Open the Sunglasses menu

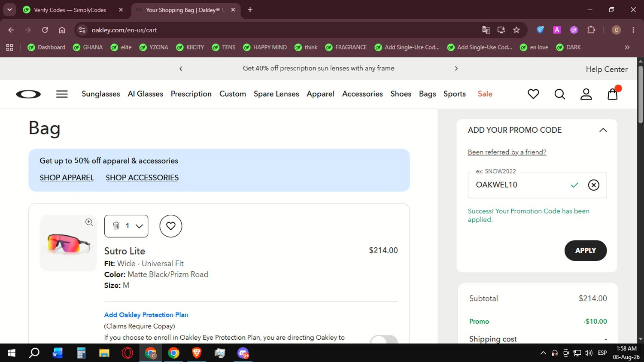point(101,94)
